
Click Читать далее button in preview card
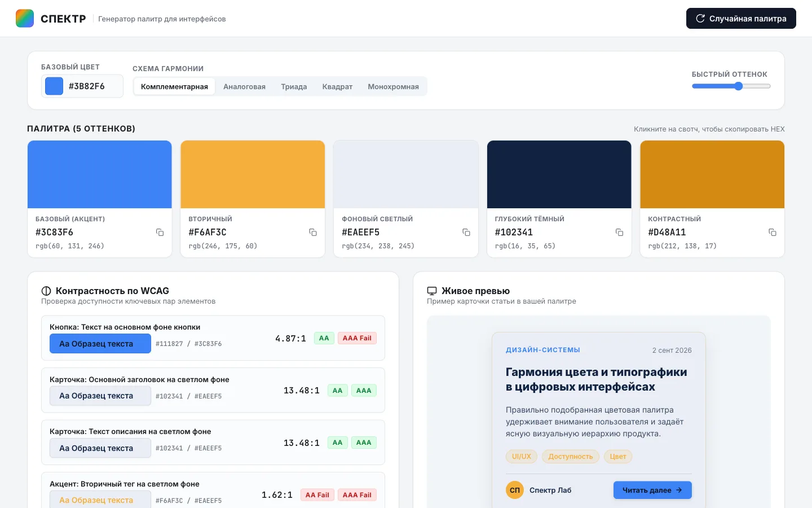point(652,490)
